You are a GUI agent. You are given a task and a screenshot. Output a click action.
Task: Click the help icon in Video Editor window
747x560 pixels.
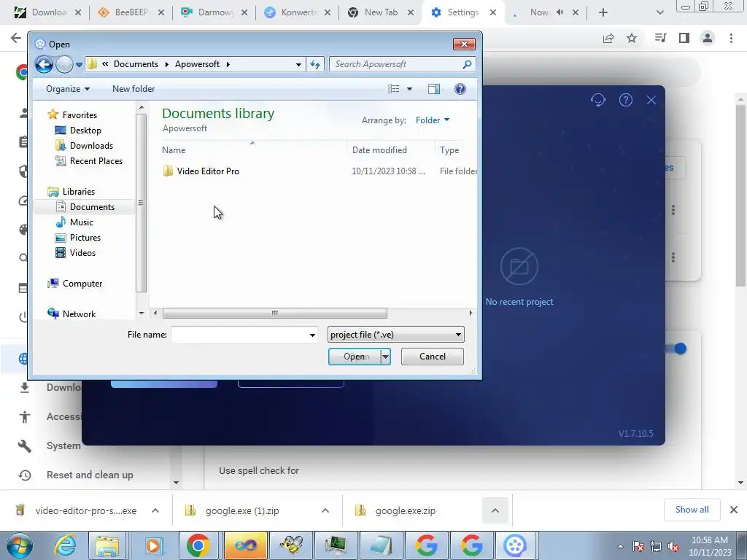point(625,100)
